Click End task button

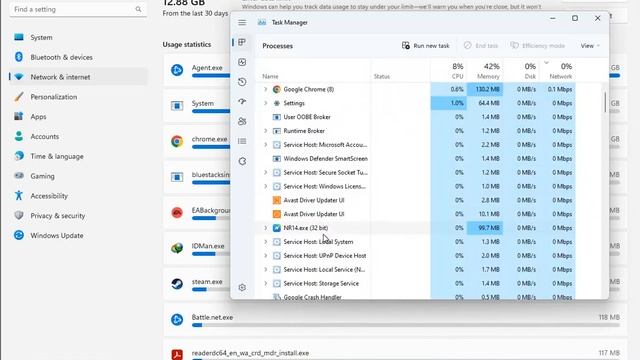(481, 46)
